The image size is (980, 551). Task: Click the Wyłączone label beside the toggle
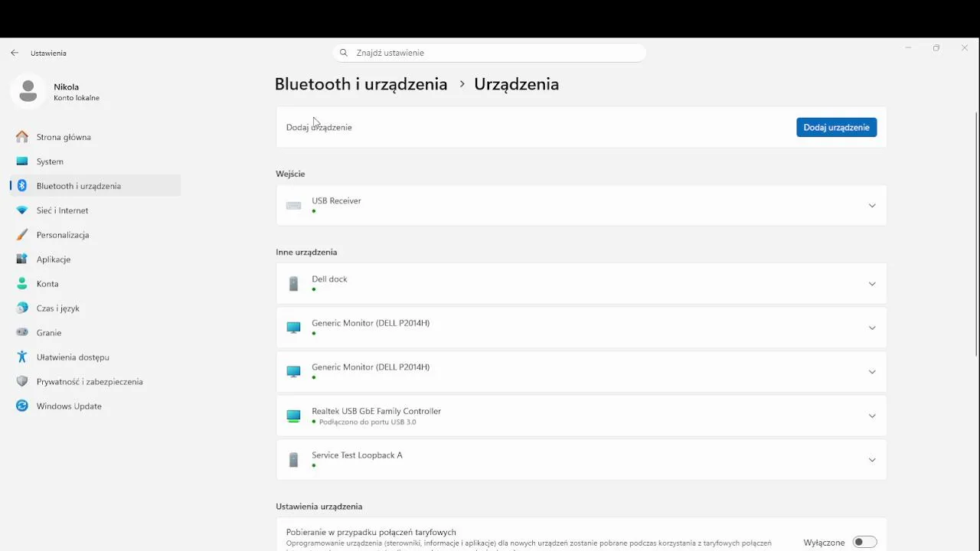(825, 543)
